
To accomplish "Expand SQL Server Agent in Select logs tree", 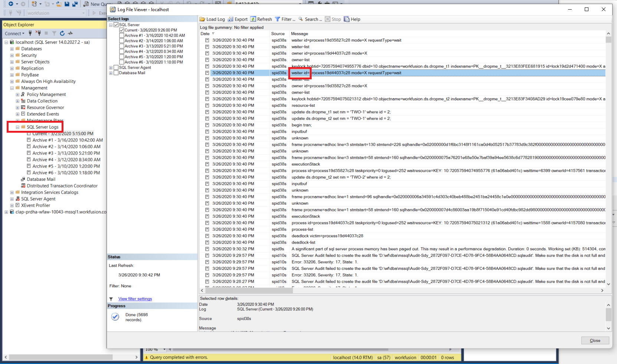I will (111, 67).
